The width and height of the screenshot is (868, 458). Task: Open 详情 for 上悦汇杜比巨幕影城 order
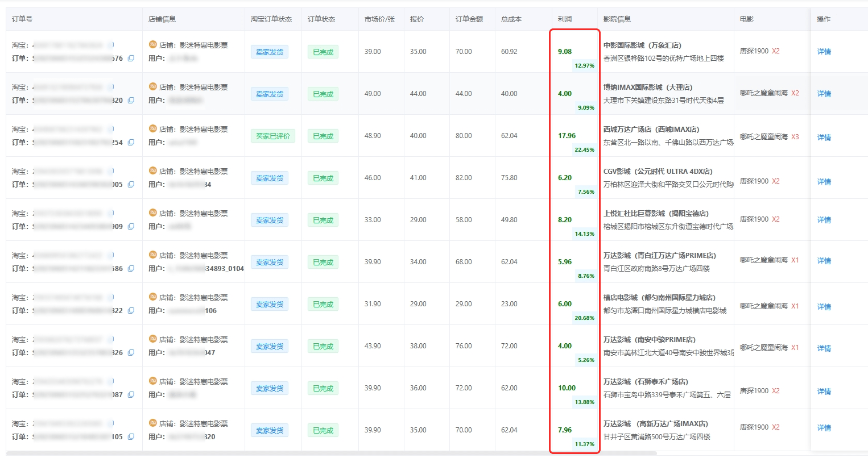(824, 220)
